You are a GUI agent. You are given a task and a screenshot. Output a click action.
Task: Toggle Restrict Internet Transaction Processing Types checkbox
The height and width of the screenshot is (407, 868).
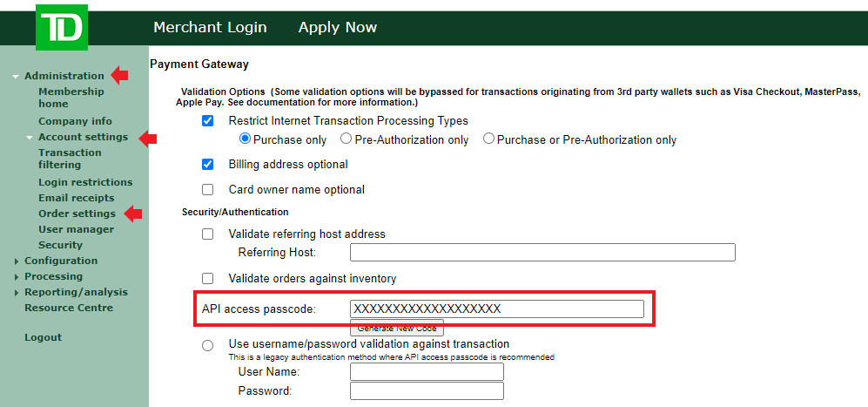pos(207,121)
